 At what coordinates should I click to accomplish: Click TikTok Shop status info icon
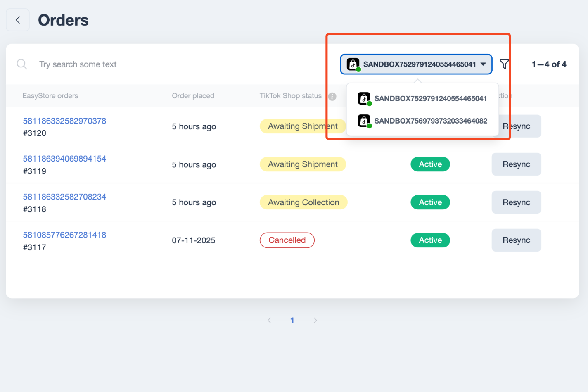pyautogui.click(x=332, y=96)
